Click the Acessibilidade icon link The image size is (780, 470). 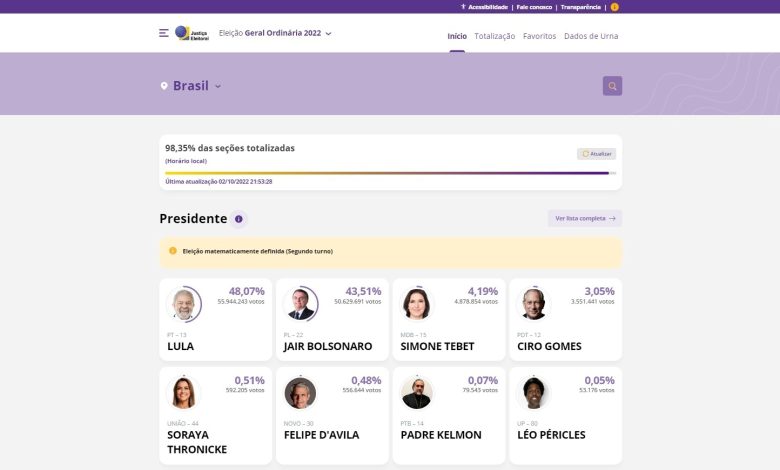coord(464,7)
